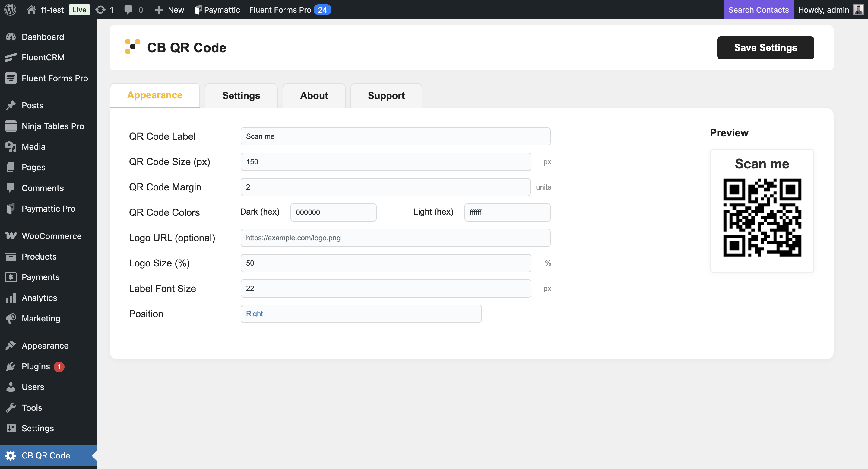Open the Support tab
The width and height of the screenshot is (868, 469).
[386, 95]
